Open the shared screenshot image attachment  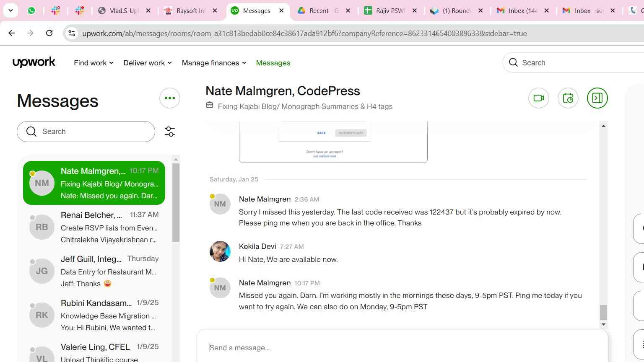pos(333,142)
